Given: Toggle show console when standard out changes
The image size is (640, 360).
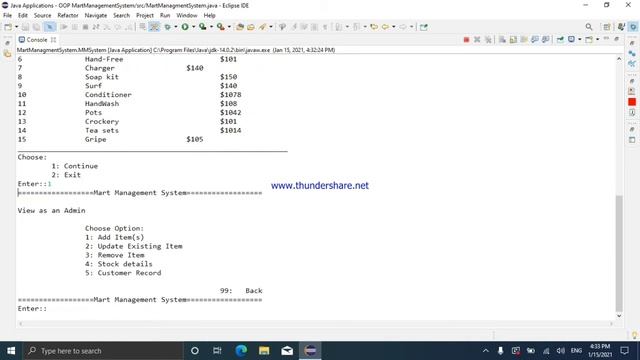Looking at the screenshot, I should 535,40.
